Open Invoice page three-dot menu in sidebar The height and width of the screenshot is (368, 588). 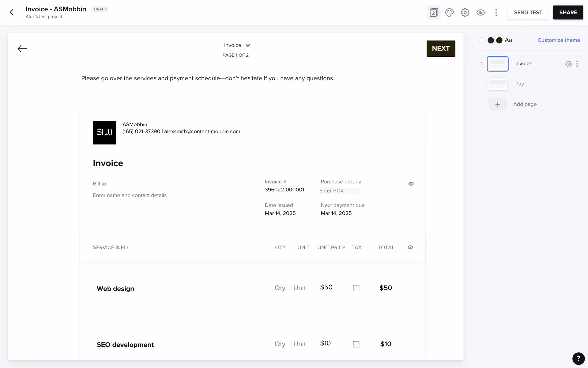[x=577, y=64]
